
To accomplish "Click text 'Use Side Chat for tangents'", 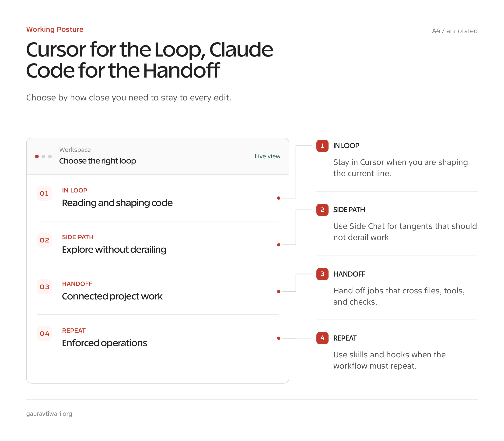I will click(x=383, y=226).
